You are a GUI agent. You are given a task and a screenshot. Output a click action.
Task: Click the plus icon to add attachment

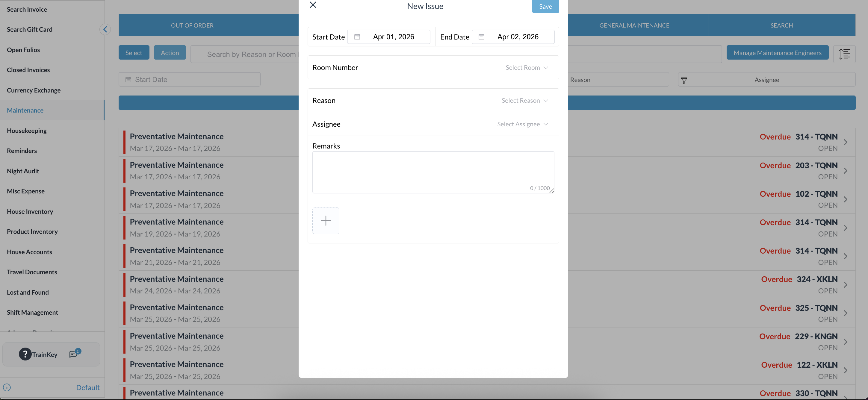326,221
